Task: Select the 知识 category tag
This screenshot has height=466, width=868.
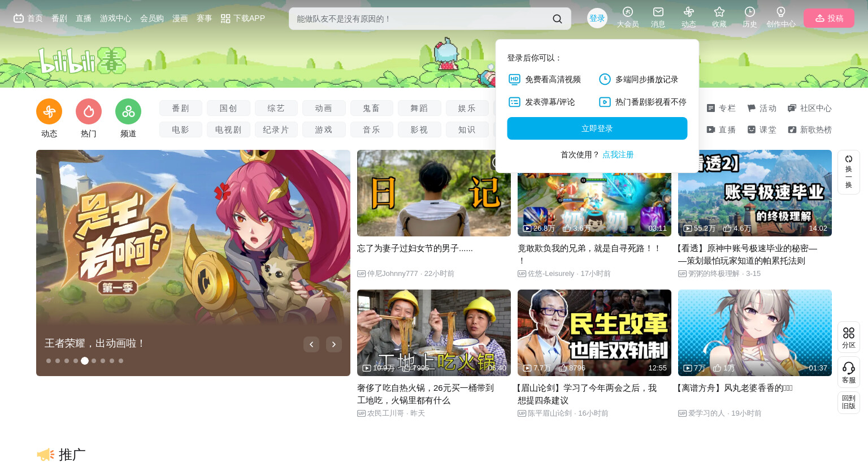Action: tap(467, 130)
